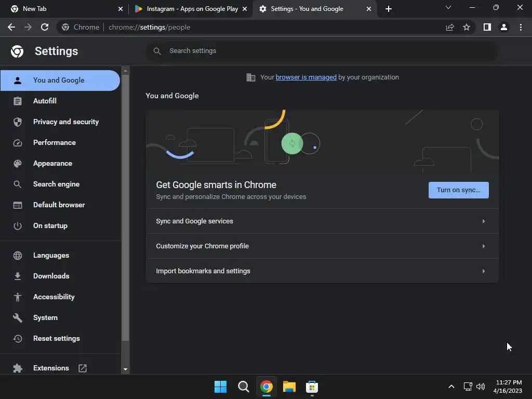
Task: Bookmark this tab with the star icon
Action: tap(467, 27)
